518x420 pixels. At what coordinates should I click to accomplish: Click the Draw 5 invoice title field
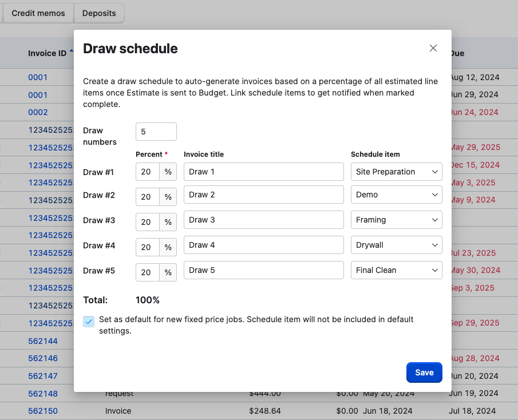point(263,270)
